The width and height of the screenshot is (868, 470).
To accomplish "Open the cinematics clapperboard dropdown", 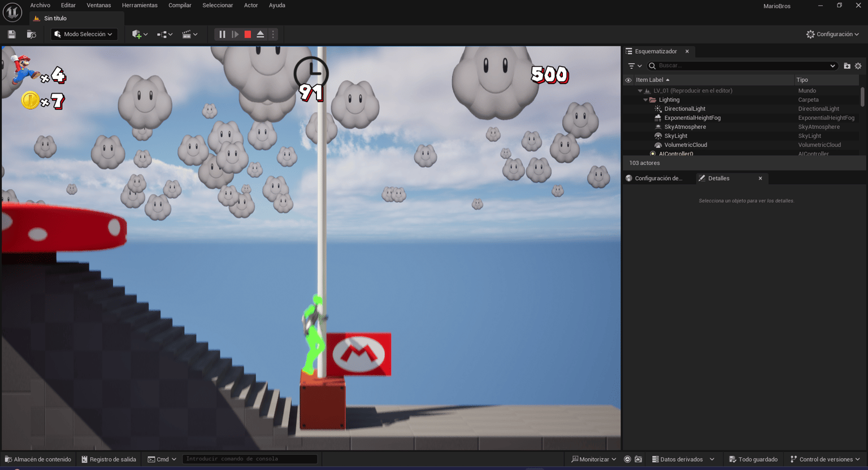I will [x=190, y=34].
